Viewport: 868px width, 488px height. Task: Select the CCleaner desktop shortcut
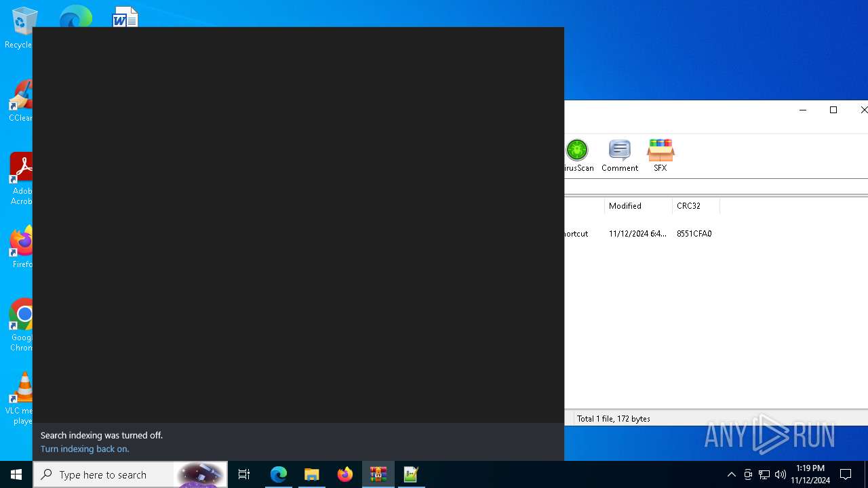tap(20, 102)
